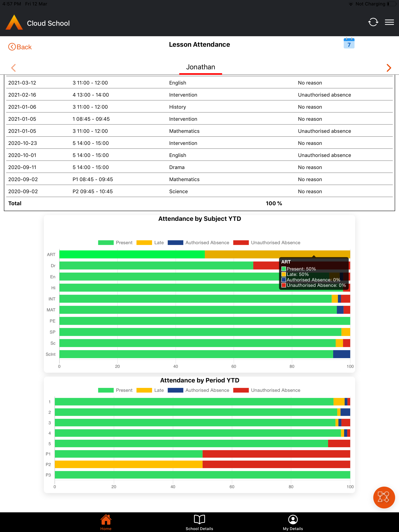Screen dimensions: 399x532
Task: Toggle Authorised Absence in Period chart legend
Action: pyautogui.click(x=198, y=390)
